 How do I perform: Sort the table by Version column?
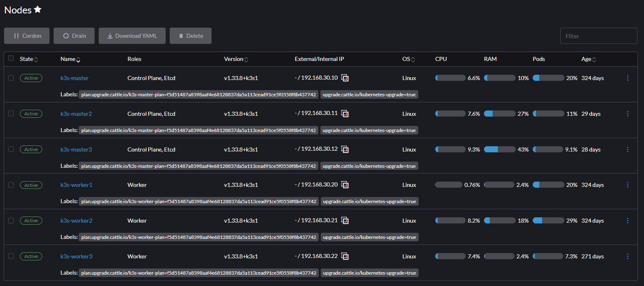click(x=236, y=59)
